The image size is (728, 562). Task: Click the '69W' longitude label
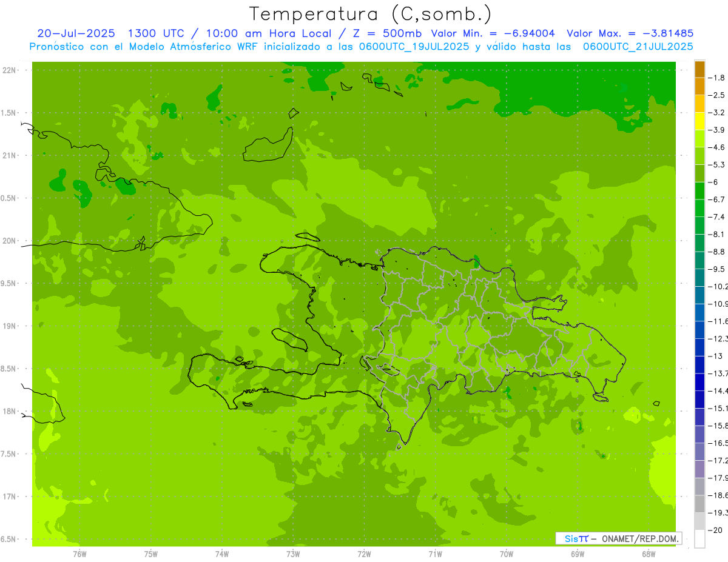tap(578, 554)
